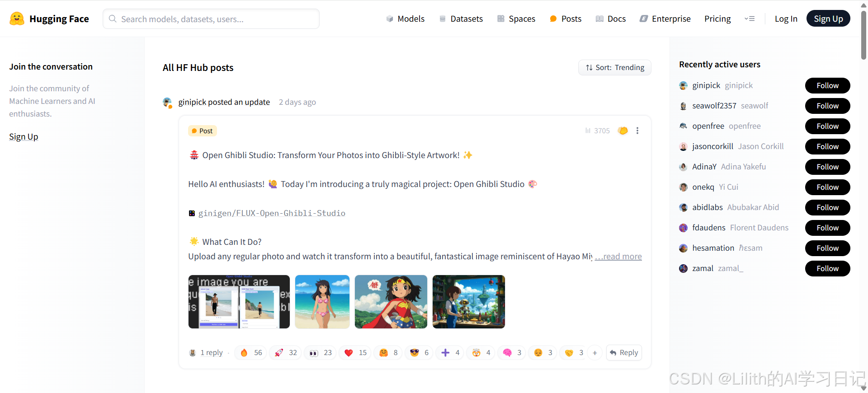The image size is (868, 393).
Task: Click the Sign Up button in header
Action: click(x=828, y=19)
